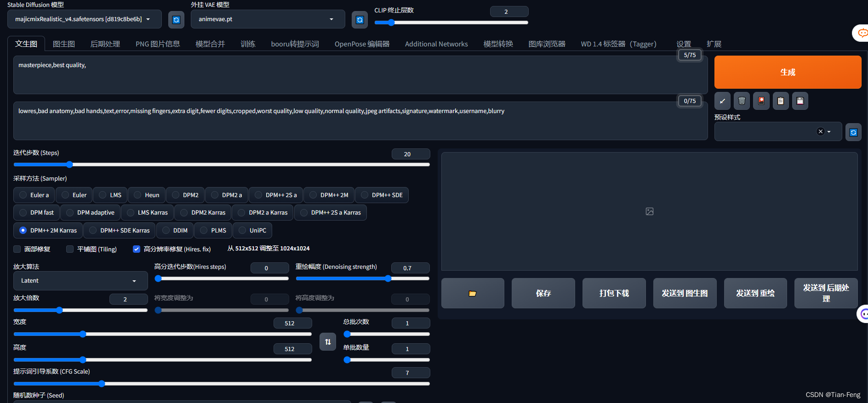Screen dimensions: 868x403
Task: Select the DPM++ 2S a Karras sampler
Action: point(331,212)
